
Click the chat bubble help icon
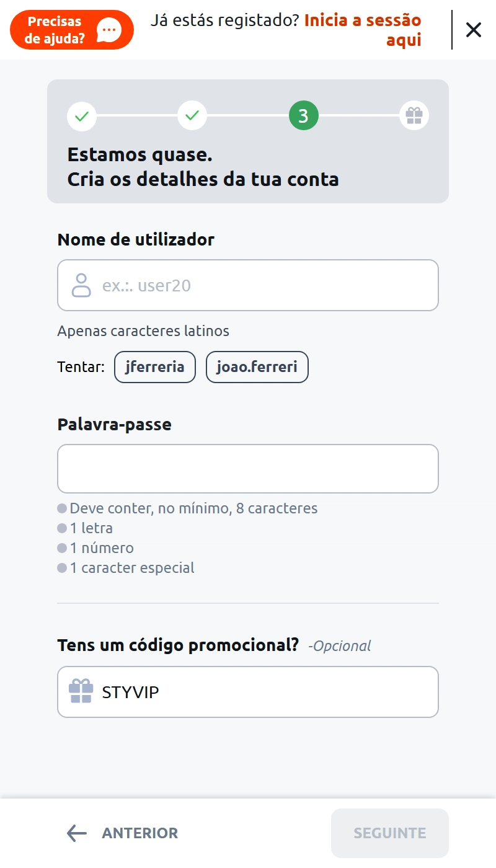110,30
